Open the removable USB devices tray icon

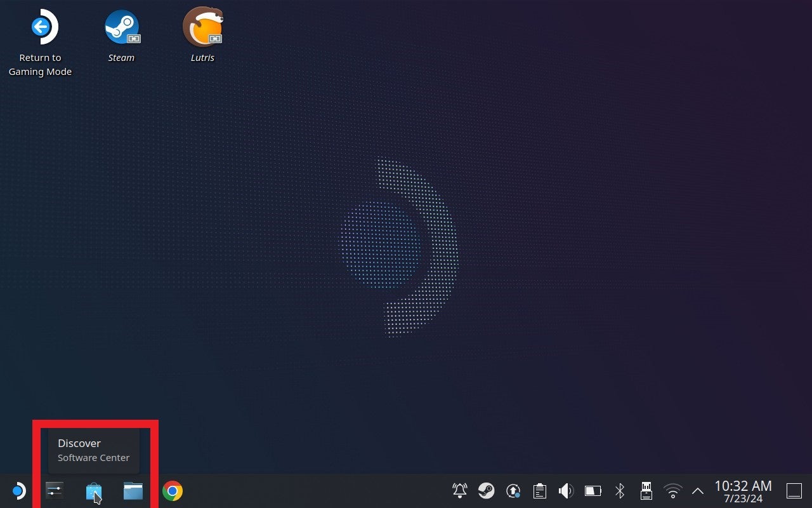(x=646, y=491)
